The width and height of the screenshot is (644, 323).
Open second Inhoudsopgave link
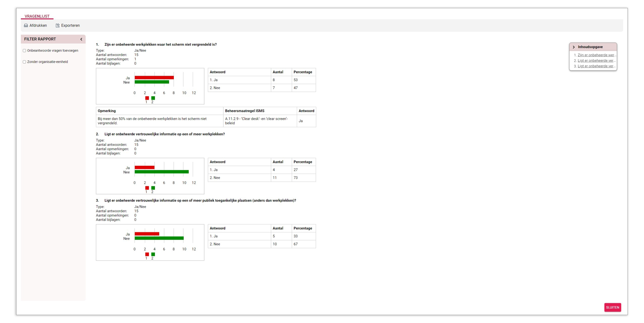(x=596, y=61)
